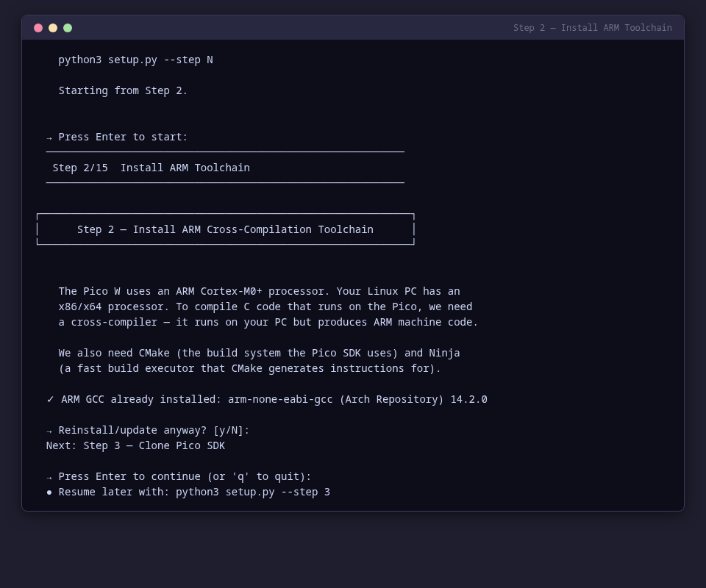
Task: Select the Starting from Step 2 status line
Action: tap(123, 90)
